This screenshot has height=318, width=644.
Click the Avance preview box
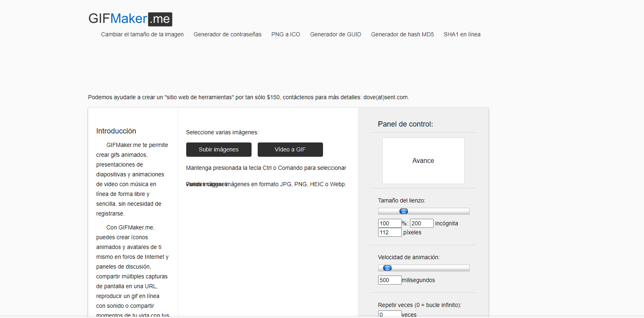pyautogui.click(x=423, y=161)
